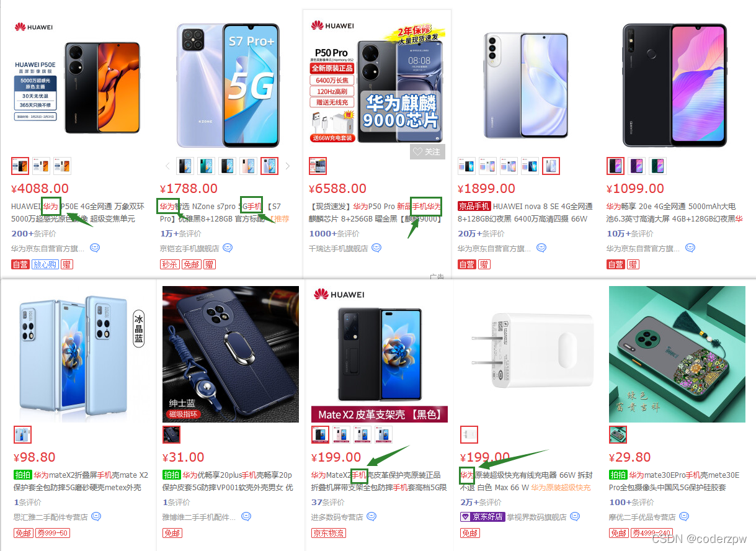Select last color thumbnail under nova 8 SE
This screenshot has width=756, height=551.
551,166
